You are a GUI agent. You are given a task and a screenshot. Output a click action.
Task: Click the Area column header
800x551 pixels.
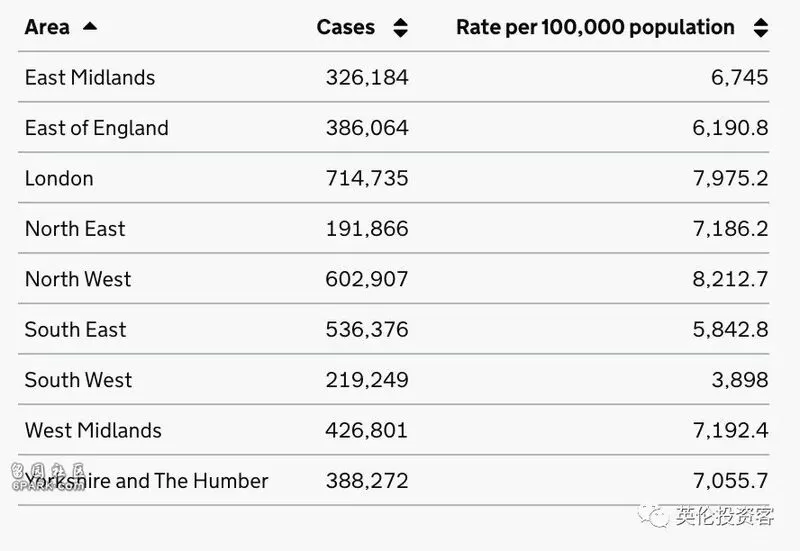(x=47, y=27)
